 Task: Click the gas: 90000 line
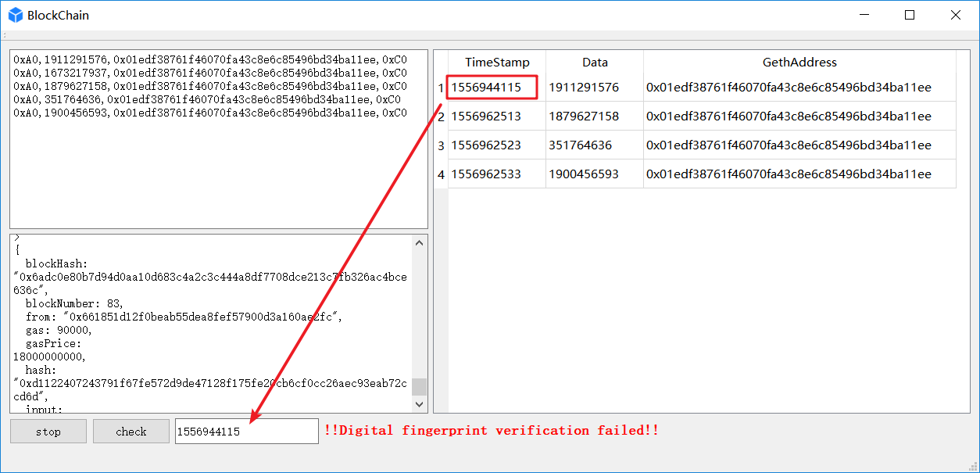(59, 330)
